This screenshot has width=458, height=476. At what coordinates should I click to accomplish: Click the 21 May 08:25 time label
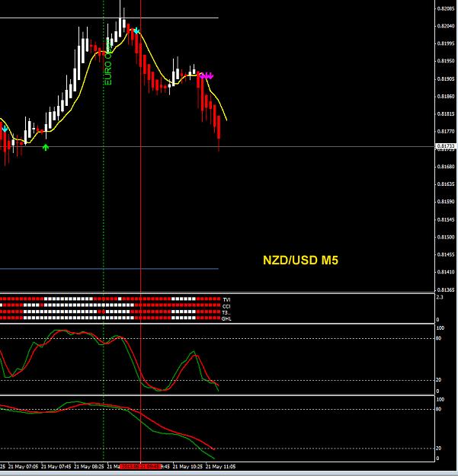[88, 466]
